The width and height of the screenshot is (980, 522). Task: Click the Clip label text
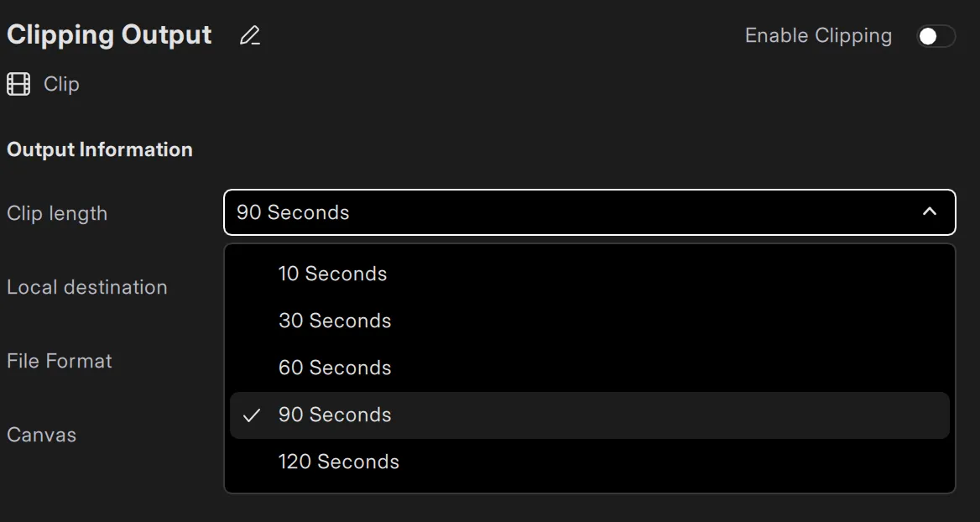tap(60, 84)
